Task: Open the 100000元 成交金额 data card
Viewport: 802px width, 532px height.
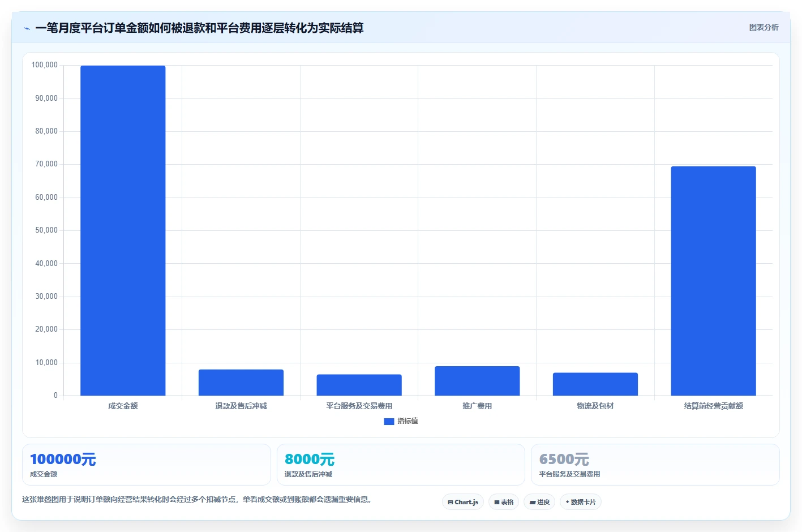Action: (x=147, y=465)
